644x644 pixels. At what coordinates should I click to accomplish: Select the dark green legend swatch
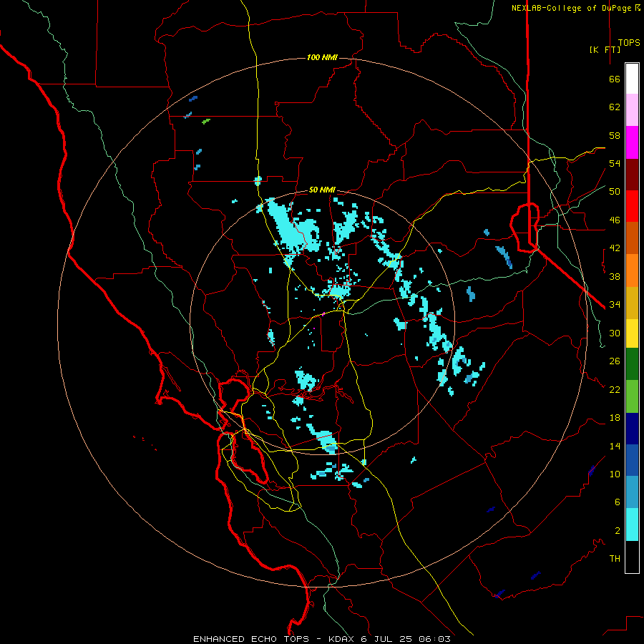(632, 364)
